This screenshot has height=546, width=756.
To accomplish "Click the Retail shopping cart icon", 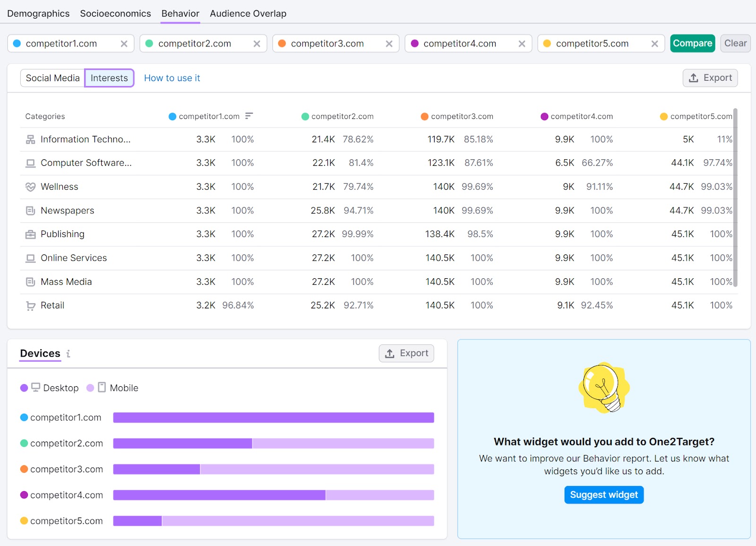I will click(x=30, y=305).
